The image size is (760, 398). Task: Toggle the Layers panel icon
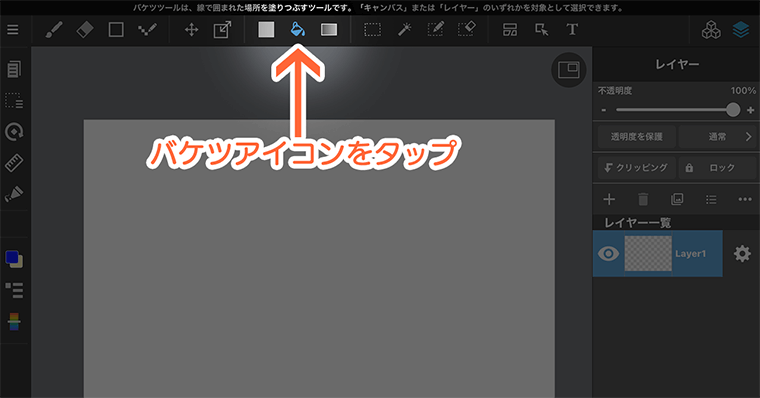click(x=741, y=30)
